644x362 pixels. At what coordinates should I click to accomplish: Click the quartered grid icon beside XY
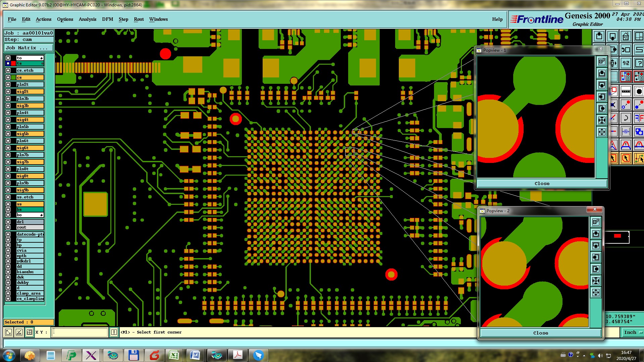tap(30, 332)
